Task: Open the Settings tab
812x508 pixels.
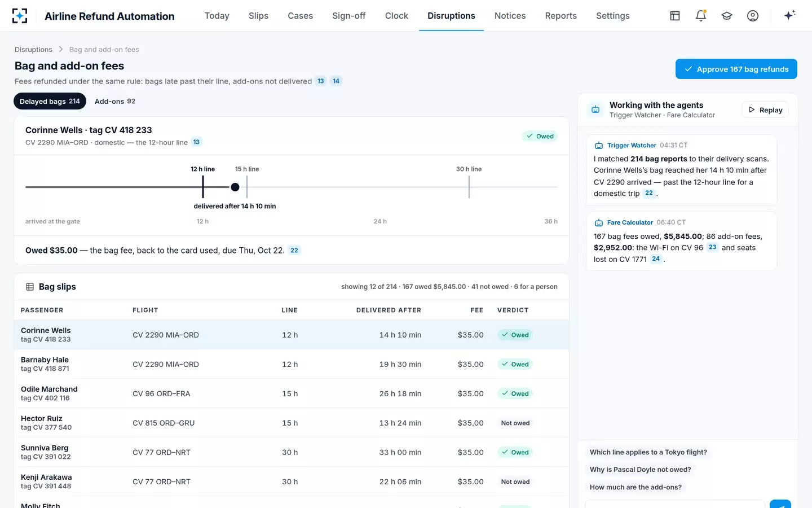Action: point(613,16)
